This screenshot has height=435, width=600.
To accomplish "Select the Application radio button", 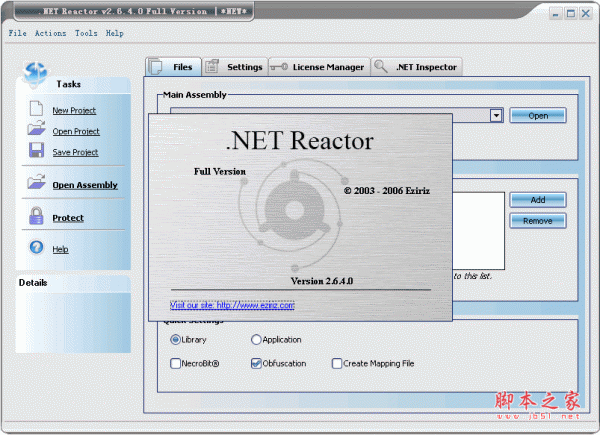I will click(256, 339).
